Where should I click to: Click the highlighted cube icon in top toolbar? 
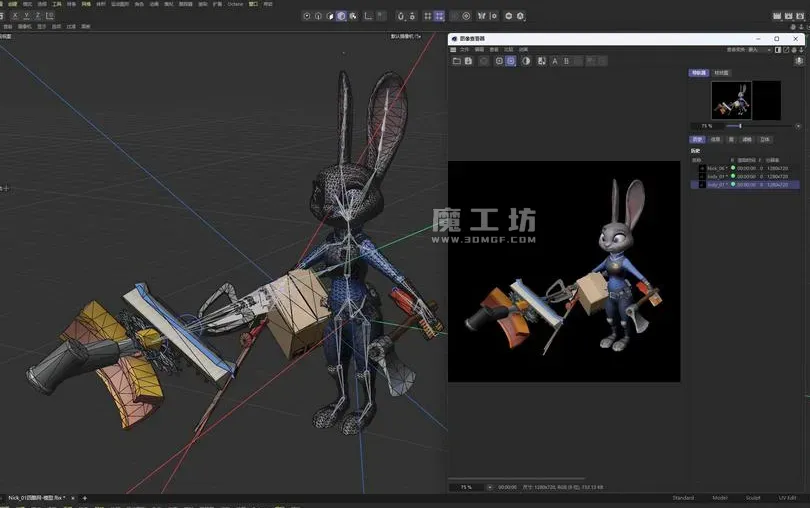[x=342, y=16]
